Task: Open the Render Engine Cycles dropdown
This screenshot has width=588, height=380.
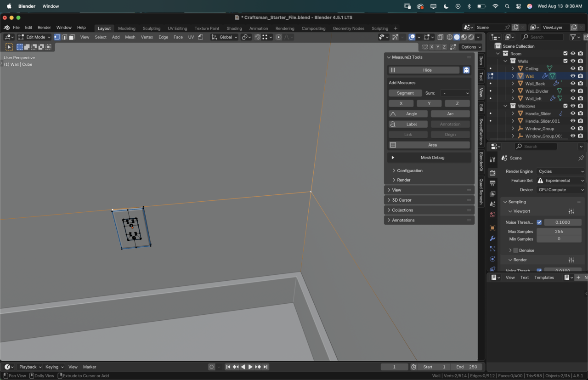Action: tap(560, 171)
